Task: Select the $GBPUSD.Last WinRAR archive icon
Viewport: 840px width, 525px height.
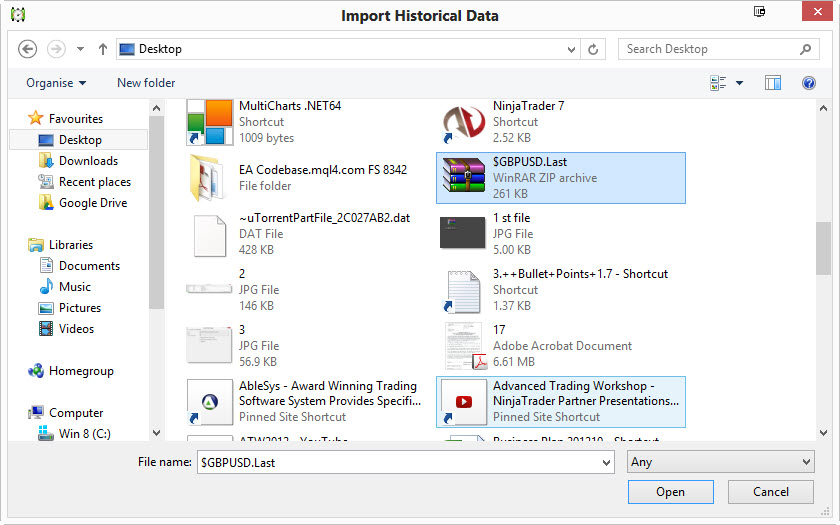Action: [x=462, y=178]
